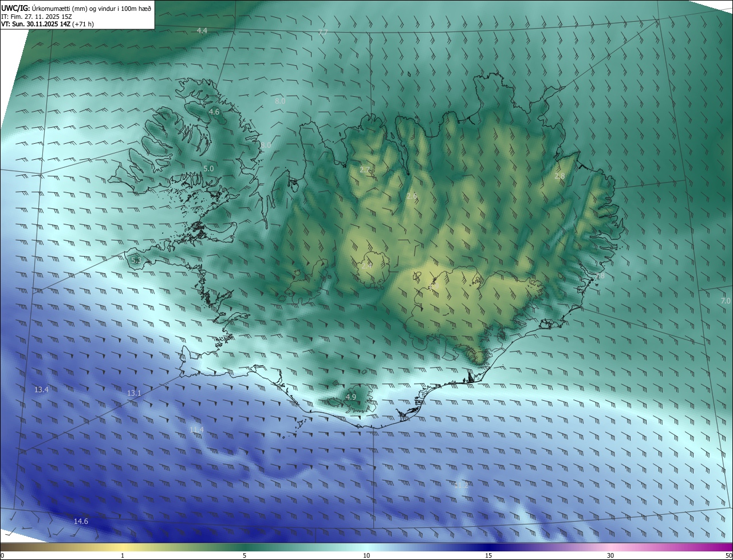Click the map value label '13.1'

point(134,393)
